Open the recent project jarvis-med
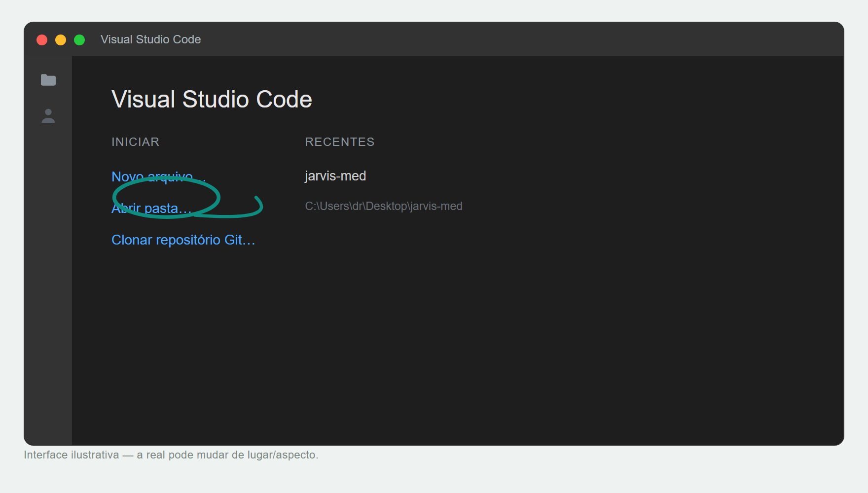Screen dimensions: 868x493 point(335,176)
